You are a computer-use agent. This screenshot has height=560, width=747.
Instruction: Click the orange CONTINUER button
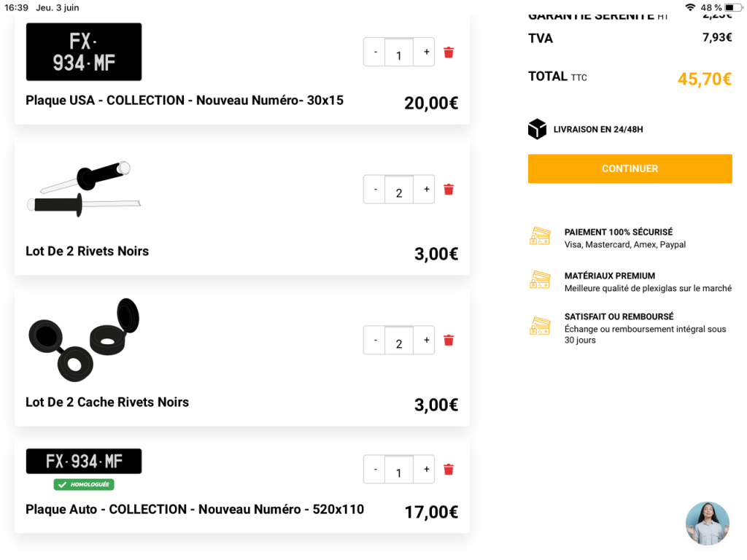click(x=630, y=168)
